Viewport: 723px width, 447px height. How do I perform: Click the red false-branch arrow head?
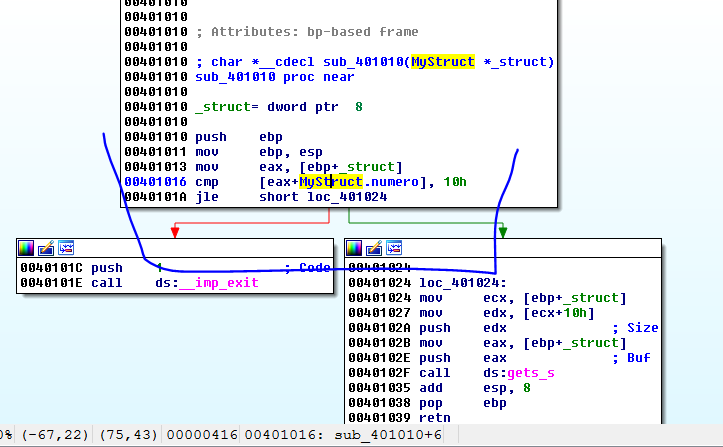pyautogui.click(x=175, y=233)
